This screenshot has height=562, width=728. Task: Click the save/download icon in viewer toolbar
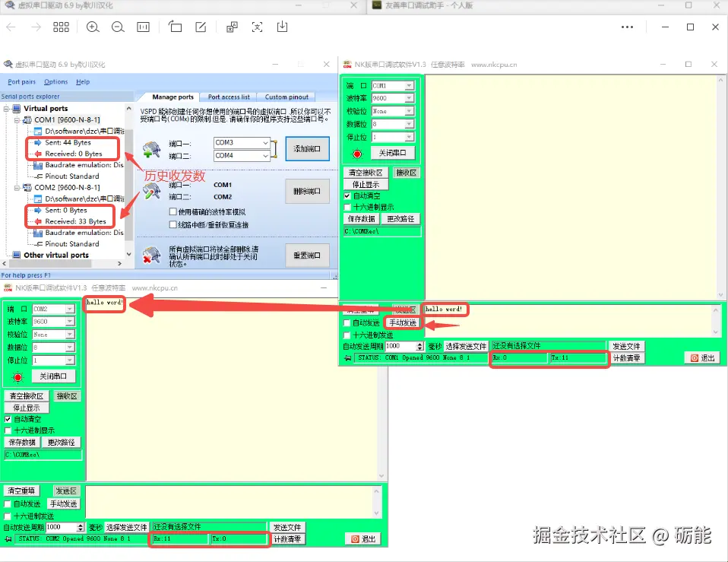coord(282,27)
